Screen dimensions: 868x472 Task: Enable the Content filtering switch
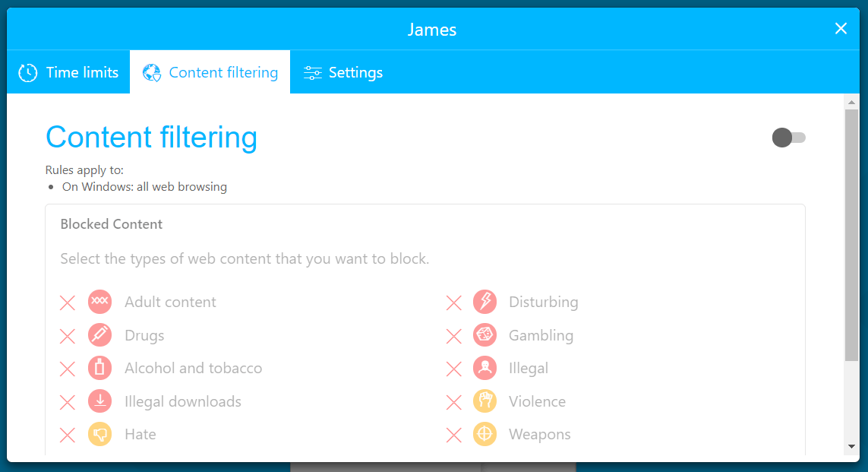(x=788, y=138)
